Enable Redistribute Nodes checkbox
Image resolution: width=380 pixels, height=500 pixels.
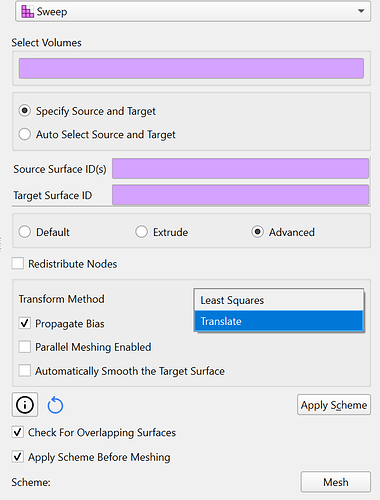[x=18, y=263]
